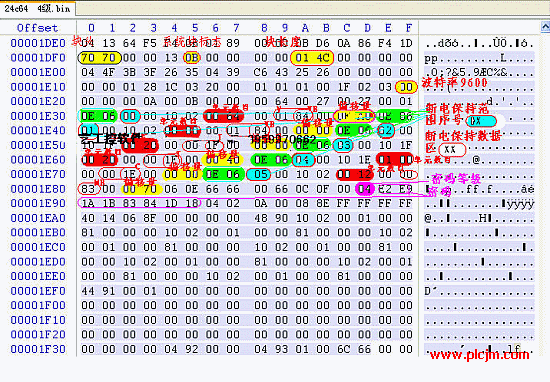This screenshot has width=550, height=382.
Task: Click the ASCII text 'pp' in row 00001DF0
Action: [430, 58]
